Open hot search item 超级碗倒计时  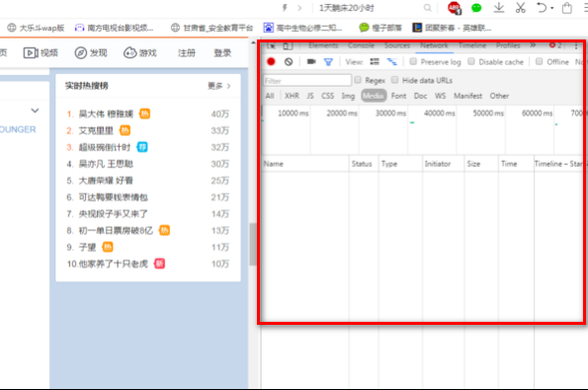(x=105, y=147)
